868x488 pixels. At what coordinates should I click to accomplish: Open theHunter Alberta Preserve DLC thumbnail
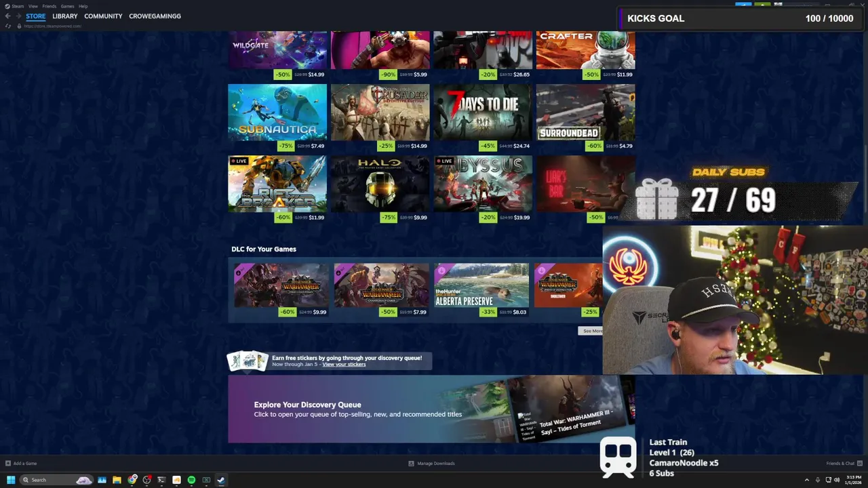coord(481,285)
